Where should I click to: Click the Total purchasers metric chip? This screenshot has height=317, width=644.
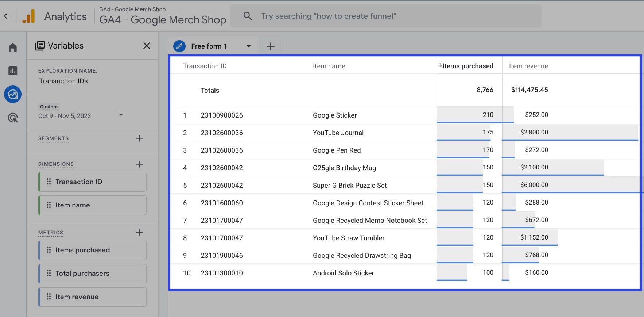[92, 274]
